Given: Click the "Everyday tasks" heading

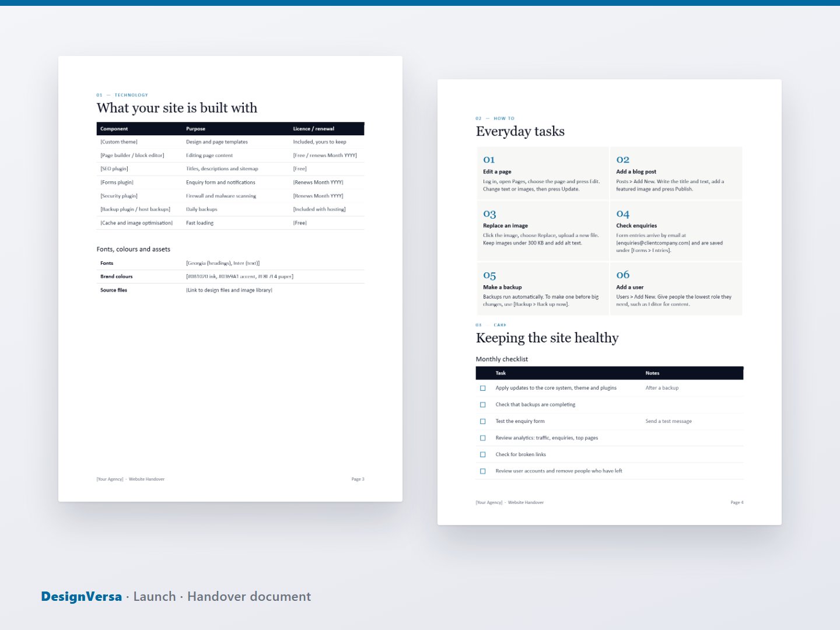Looking at the screenshot, I should coord(520,131).
